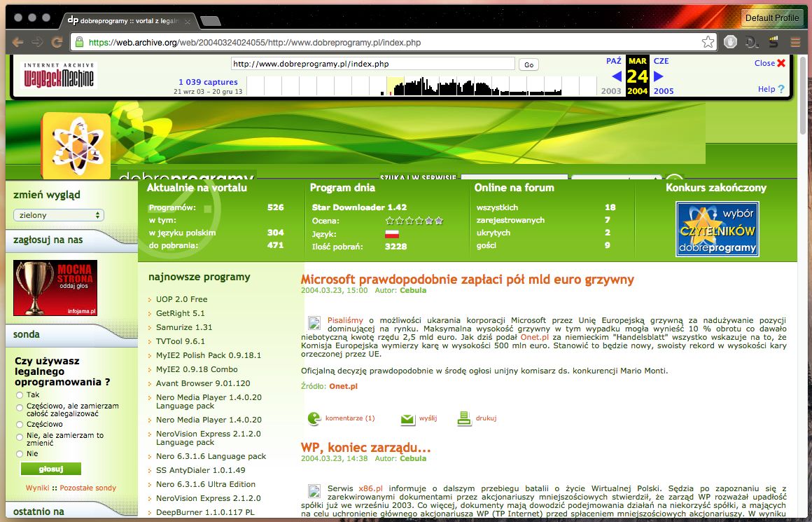812x522 pixels.
Task: Close the Wayback toolbar with red X
Action: point(781,63)
